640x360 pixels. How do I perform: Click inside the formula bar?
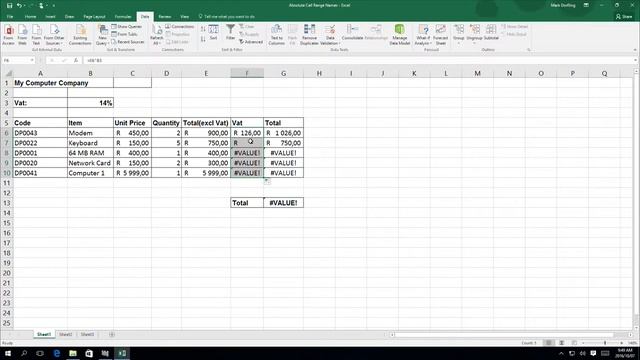click(x=359, y=60)
